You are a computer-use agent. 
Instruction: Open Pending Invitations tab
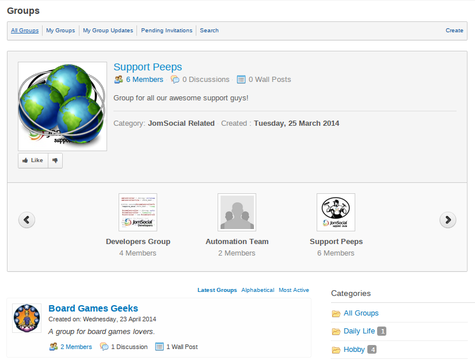166,30
